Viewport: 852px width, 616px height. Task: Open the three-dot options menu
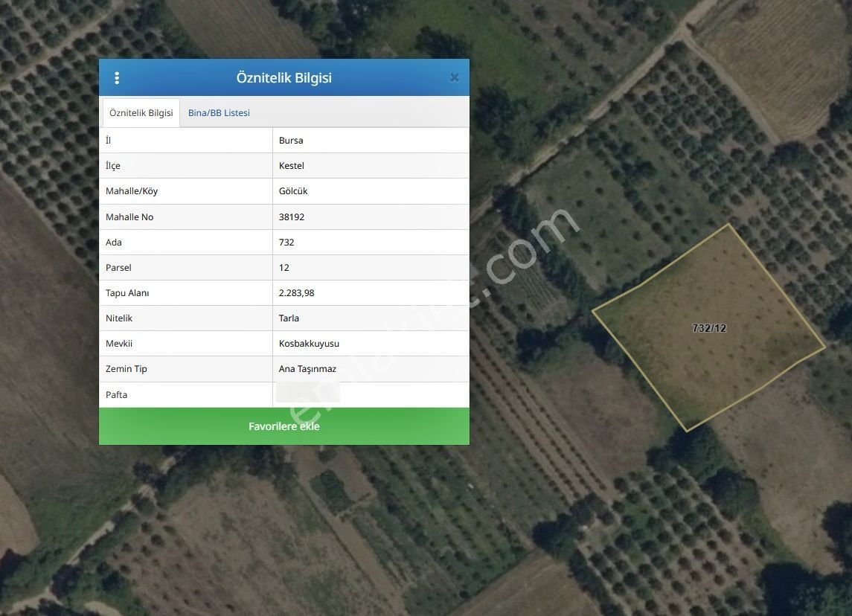tap(117, 78)
